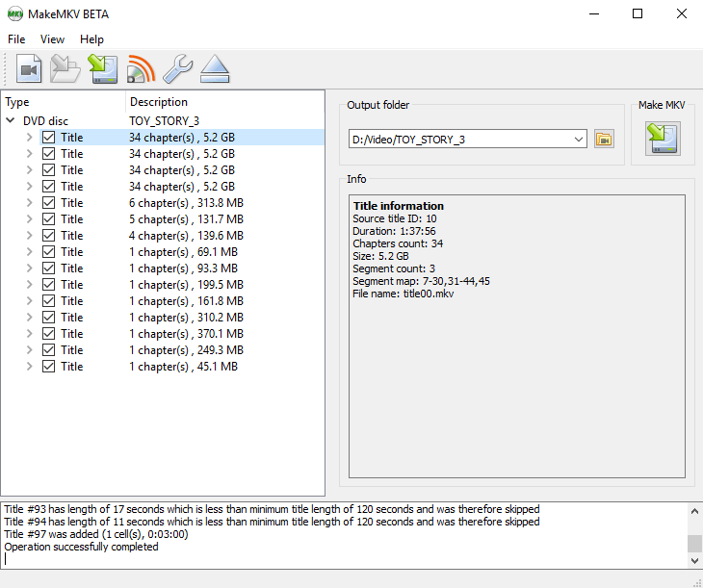703x588 pixels.
Task: Uncheck the 131.7 MB title checkbox
Action: click(48, 219)
